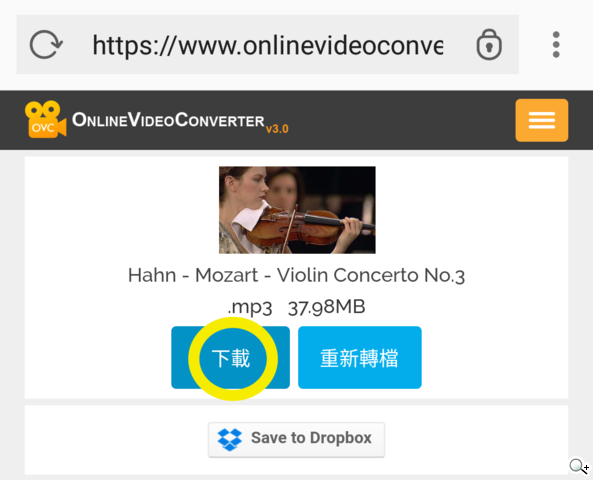This screenshot has height=480, width=593.
Task: Click the 37.98MB file size text
Action: [326, 307]
